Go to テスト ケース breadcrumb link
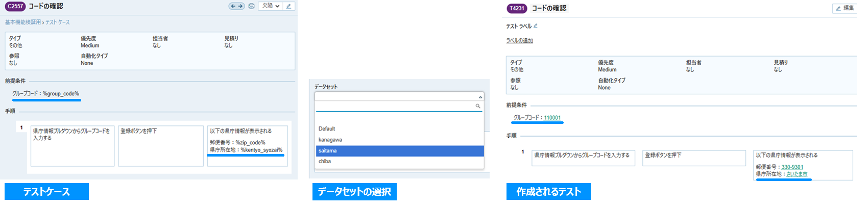The image size is (868, 206). pyautogui.click(x=58, y=22)
